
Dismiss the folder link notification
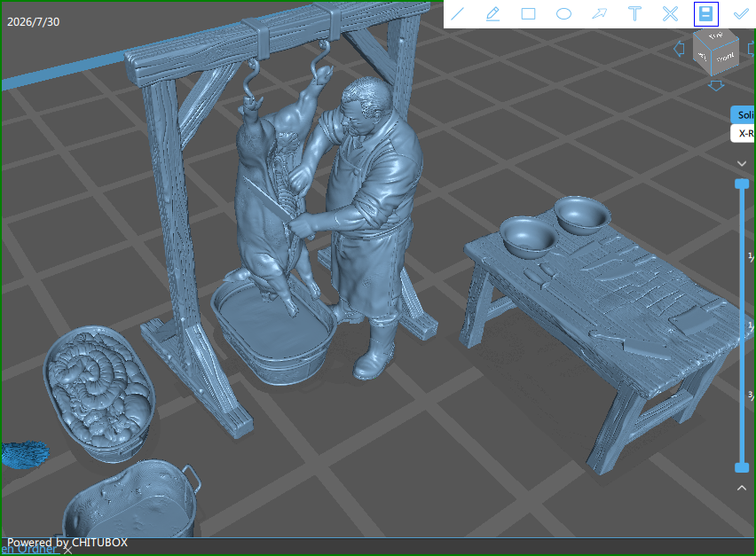pos(68,550)
